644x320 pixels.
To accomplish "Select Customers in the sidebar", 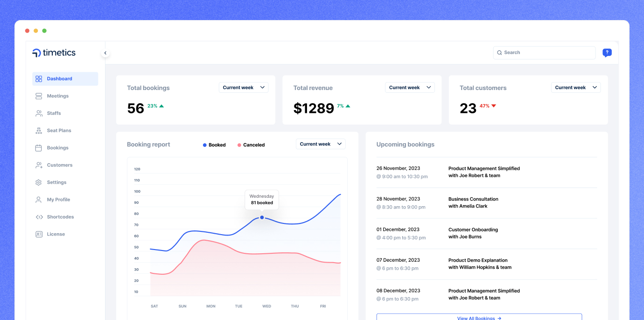I will (60, 165).
